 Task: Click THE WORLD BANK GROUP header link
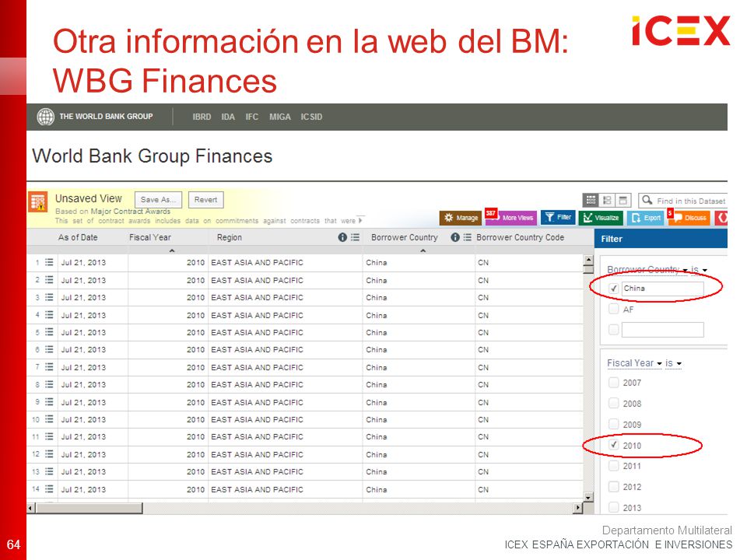pos(106,117)
